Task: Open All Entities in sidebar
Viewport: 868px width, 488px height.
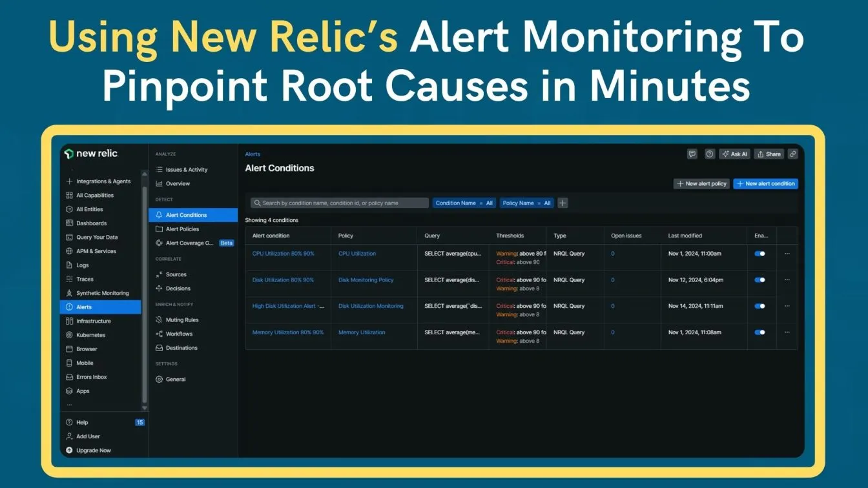Action: [x=85, y=209]
